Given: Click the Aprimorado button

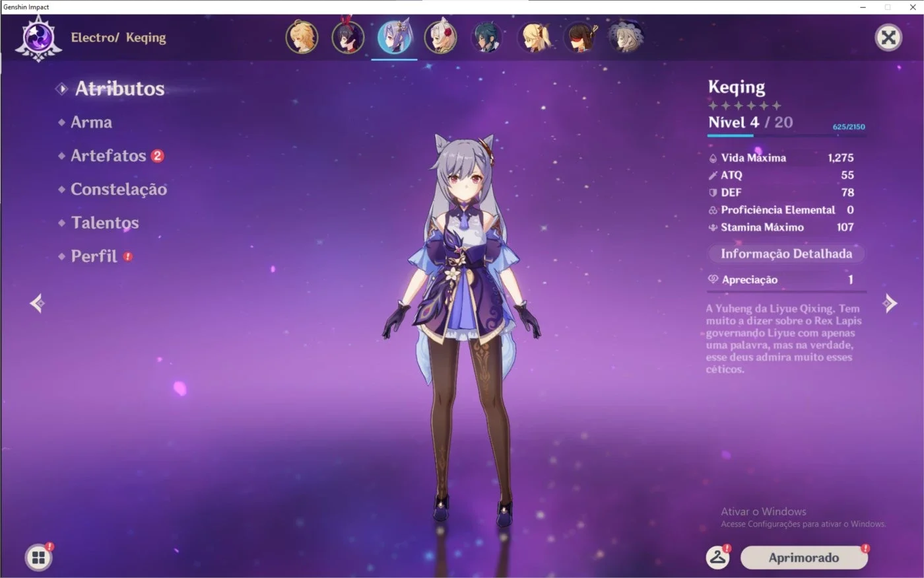Looking at the screenshot, I should (x=803, y=558).
